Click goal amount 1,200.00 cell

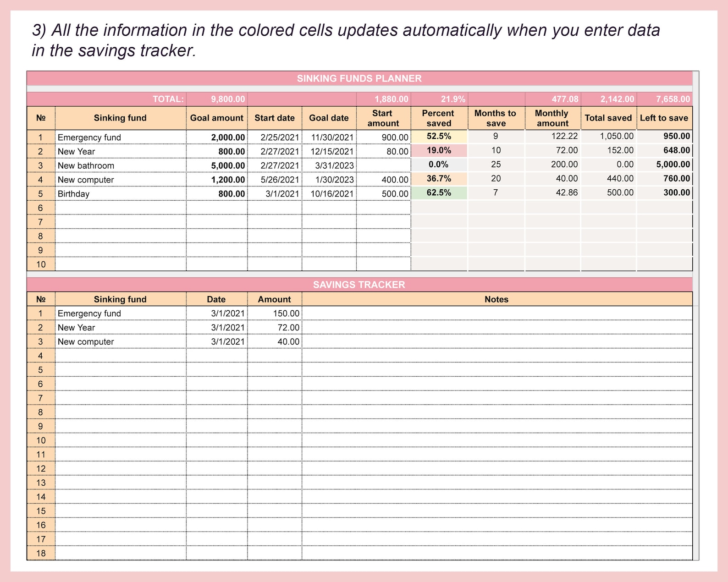[217, 180]
